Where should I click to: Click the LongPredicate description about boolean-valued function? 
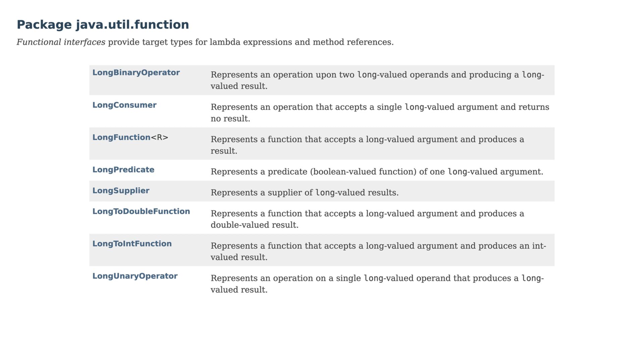click(377, 172)
